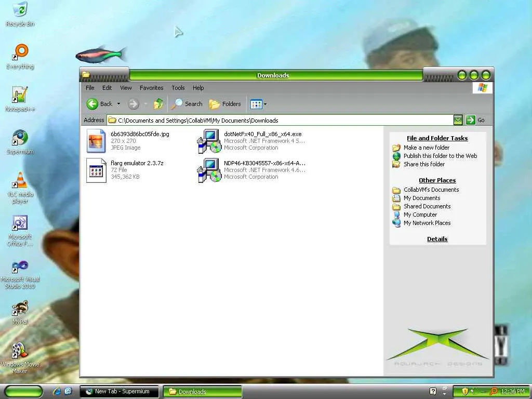This screenshot has width=532, height=399.
Task: Click the Windows flag logo throbber
Action: tap(482, 88)
